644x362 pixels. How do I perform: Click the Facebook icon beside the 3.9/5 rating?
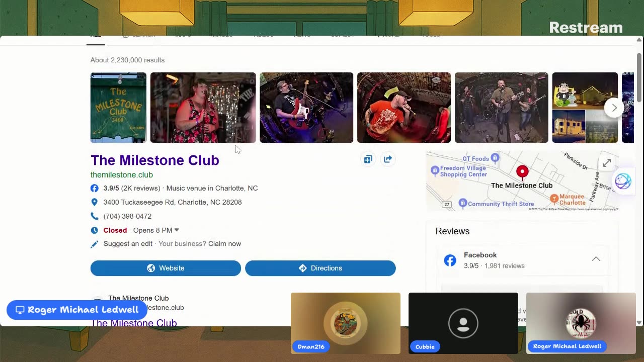click(x=94, y=188)
